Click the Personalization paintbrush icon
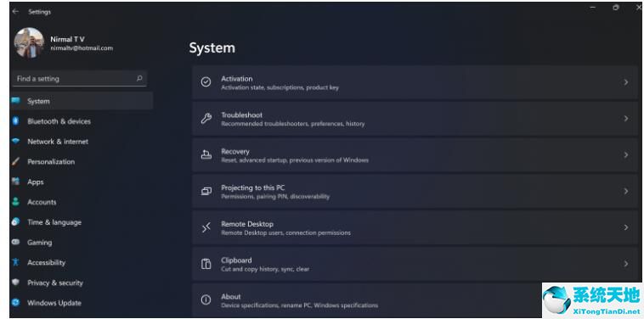The image size is (644, 319). point(15,161)
